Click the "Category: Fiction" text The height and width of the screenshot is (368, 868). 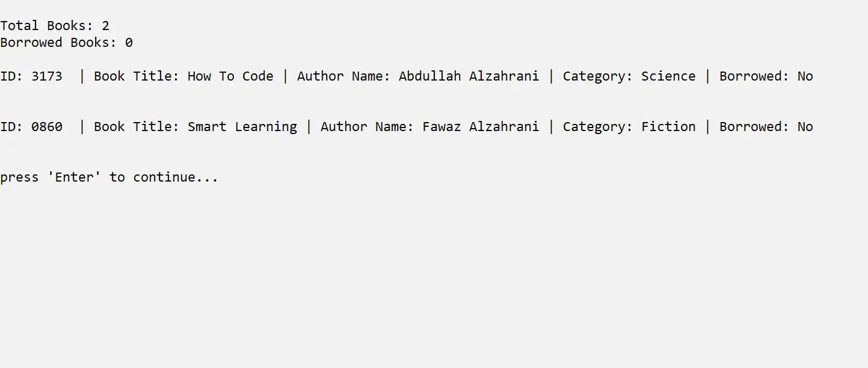(x=629, y=127)
